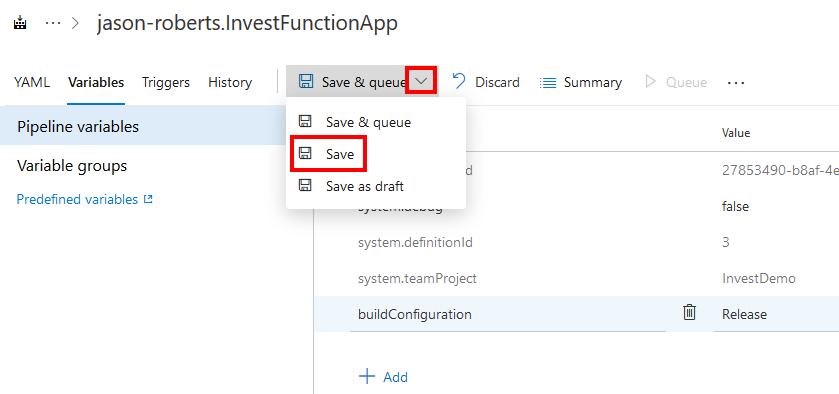
Task: Select the Variables tab
Action: 96,82
